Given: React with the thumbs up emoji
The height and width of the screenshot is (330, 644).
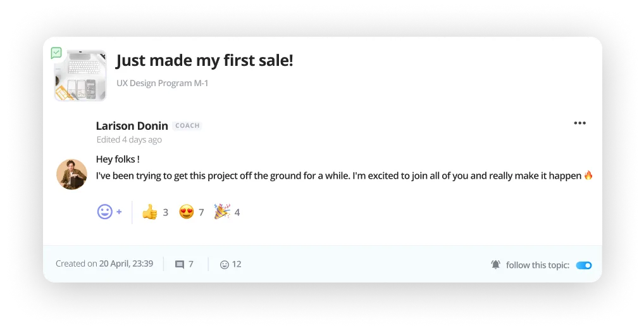Looking at the screenshot, I should pos(150,212).
